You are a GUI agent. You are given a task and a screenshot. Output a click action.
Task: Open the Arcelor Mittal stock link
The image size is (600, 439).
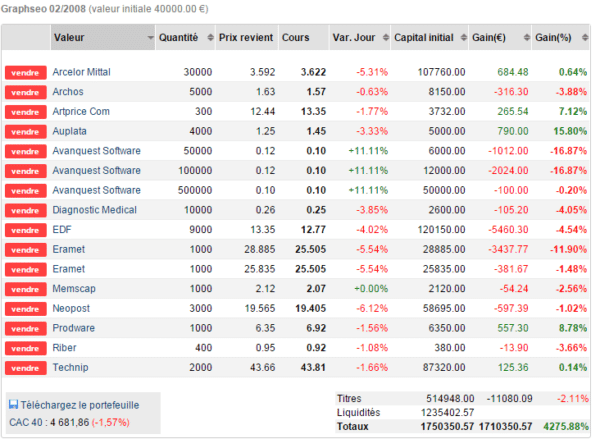tap(82, 72)
